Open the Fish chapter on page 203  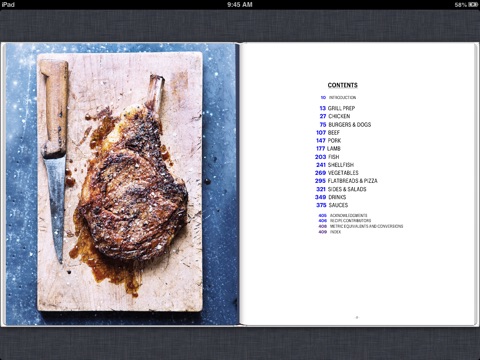coord(327,157)
